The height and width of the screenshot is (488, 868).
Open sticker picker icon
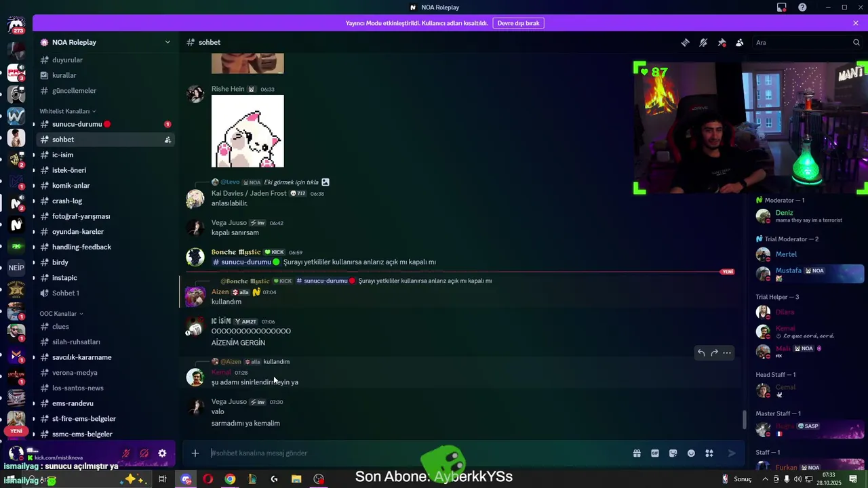pyautogui.click(x=673, y=453)
